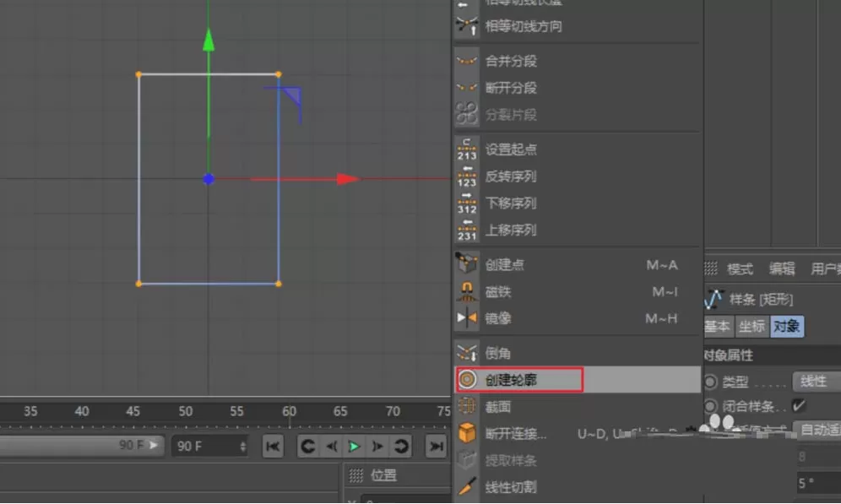841x504 pixels.
Task: Click the arrow at range slider end
Action: (x=154, y=445)
